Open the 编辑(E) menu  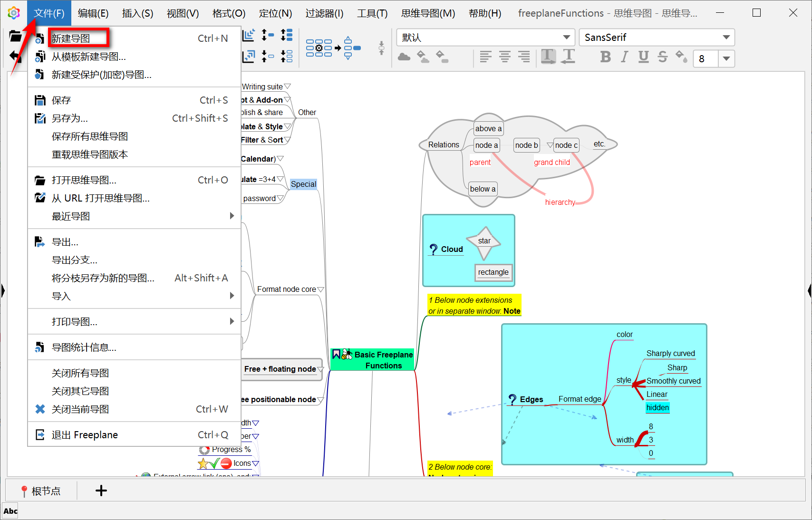coord(93,13)
